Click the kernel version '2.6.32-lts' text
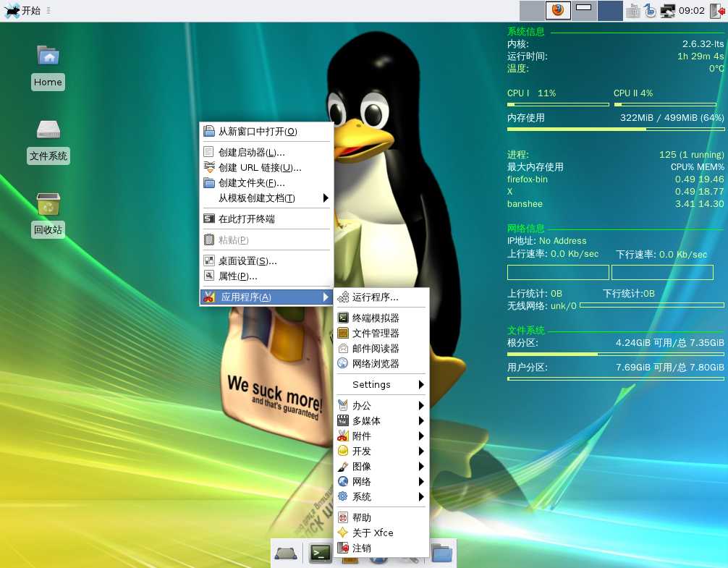728x568 pixels. point(703,44)
